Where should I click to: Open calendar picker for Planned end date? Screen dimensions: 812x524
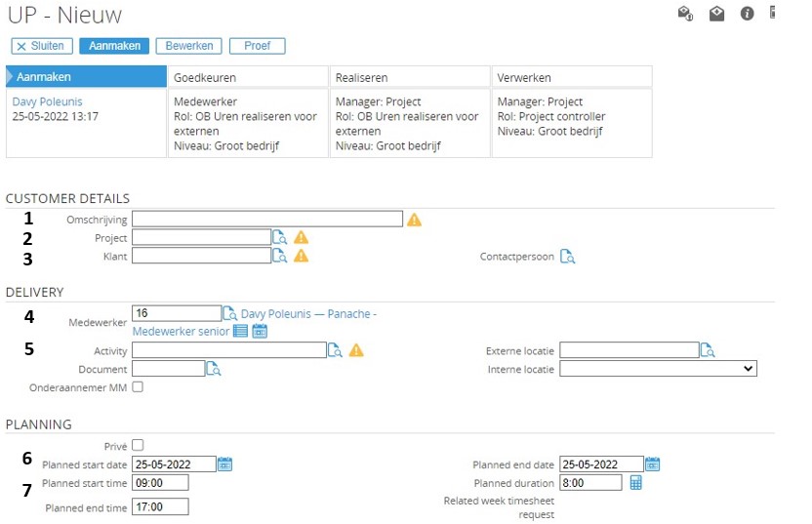tap(653, 464)
